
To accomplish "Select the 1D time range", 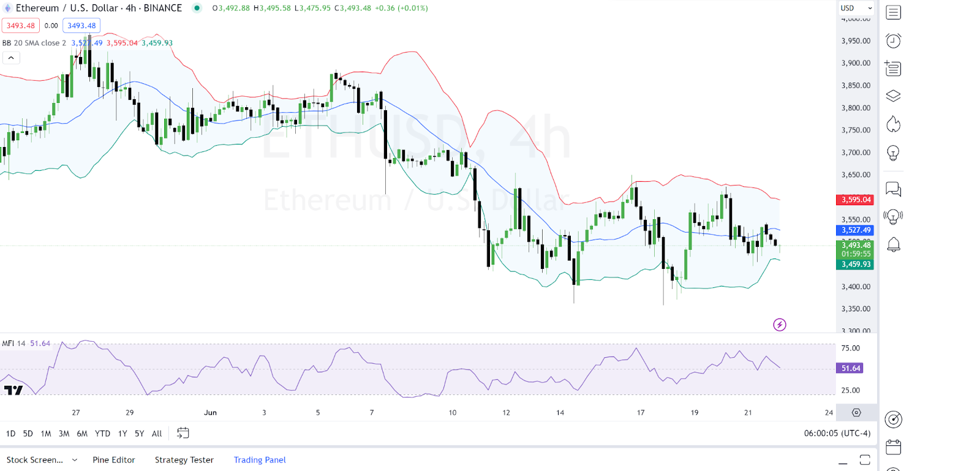I will [x=10, y=434].
